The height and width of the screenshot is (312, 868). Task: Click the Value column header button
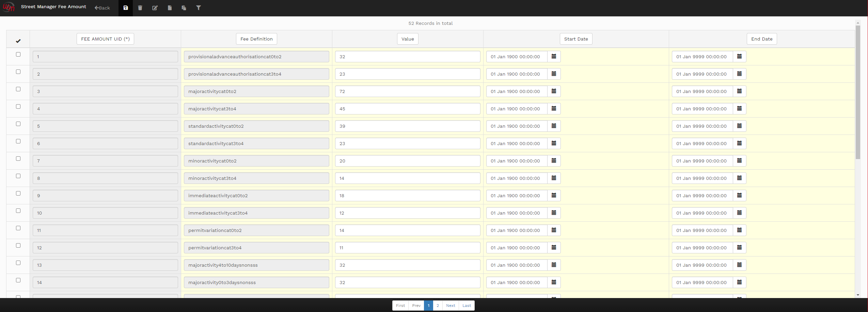click(x=408, y=39)
